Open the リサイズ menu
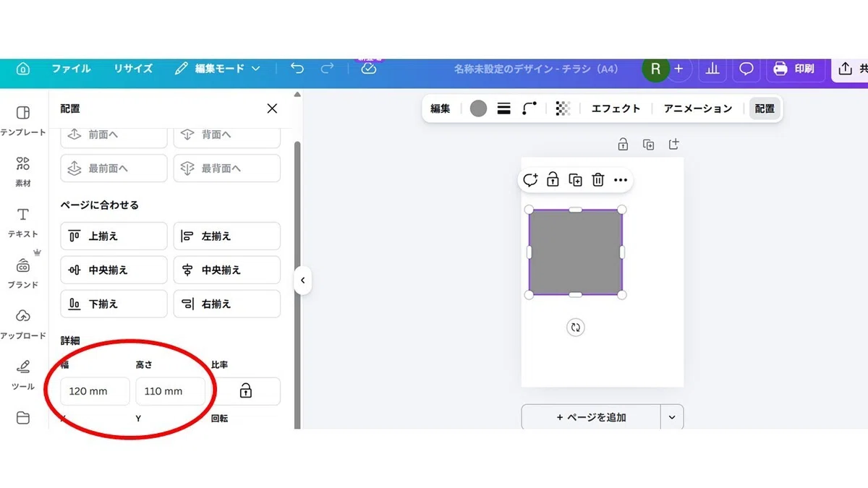This screenshot has width=868, height=488. tap(133, 69)
